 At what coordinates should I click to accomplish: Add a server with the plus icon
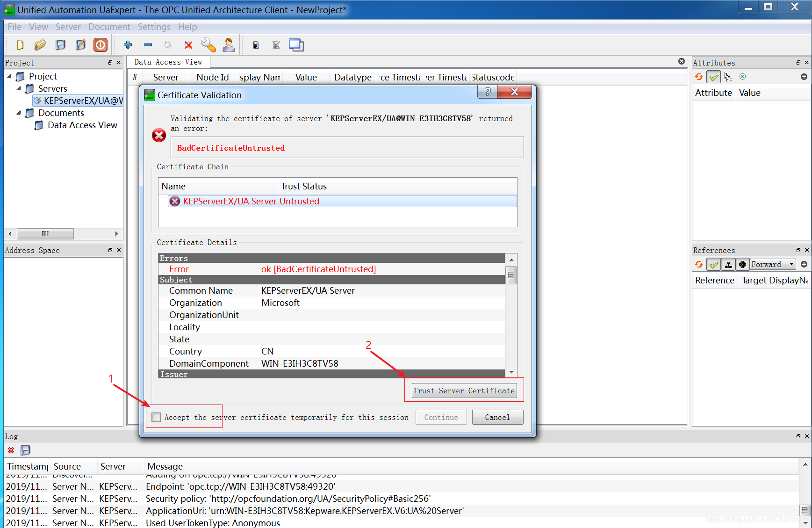128,45
